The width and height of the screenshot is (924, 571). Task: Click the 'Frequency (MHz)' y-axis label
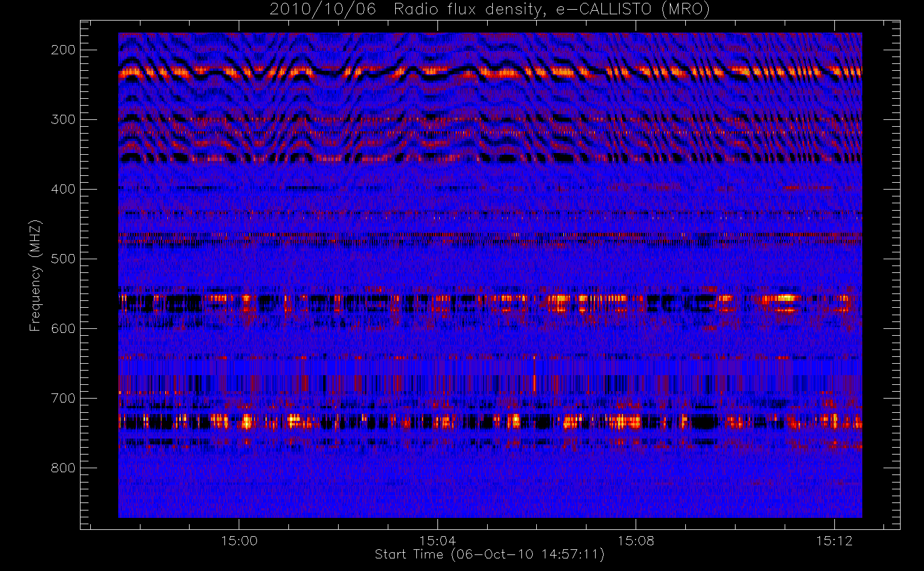click(35, 275)
